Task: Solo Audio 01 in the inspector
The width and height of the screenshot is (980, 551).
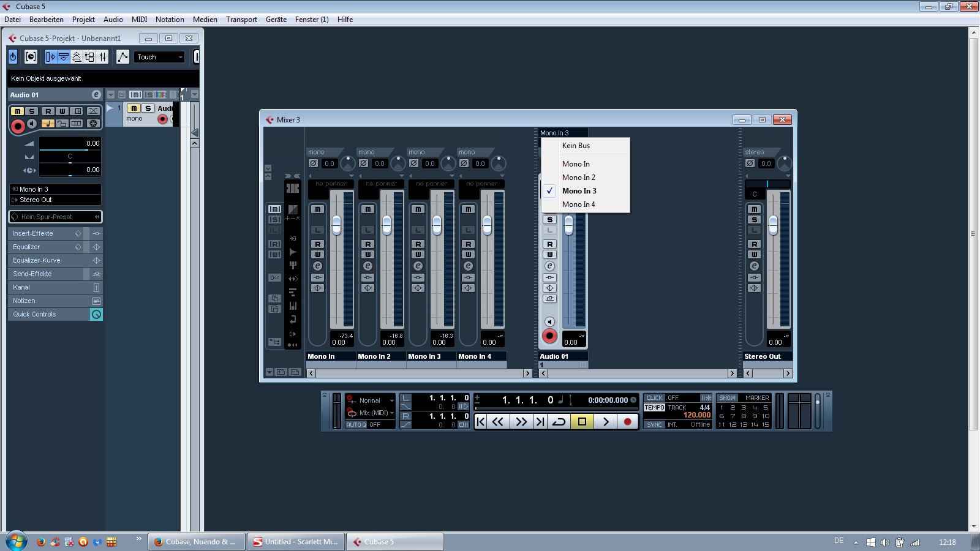Action: click(32, 111)
